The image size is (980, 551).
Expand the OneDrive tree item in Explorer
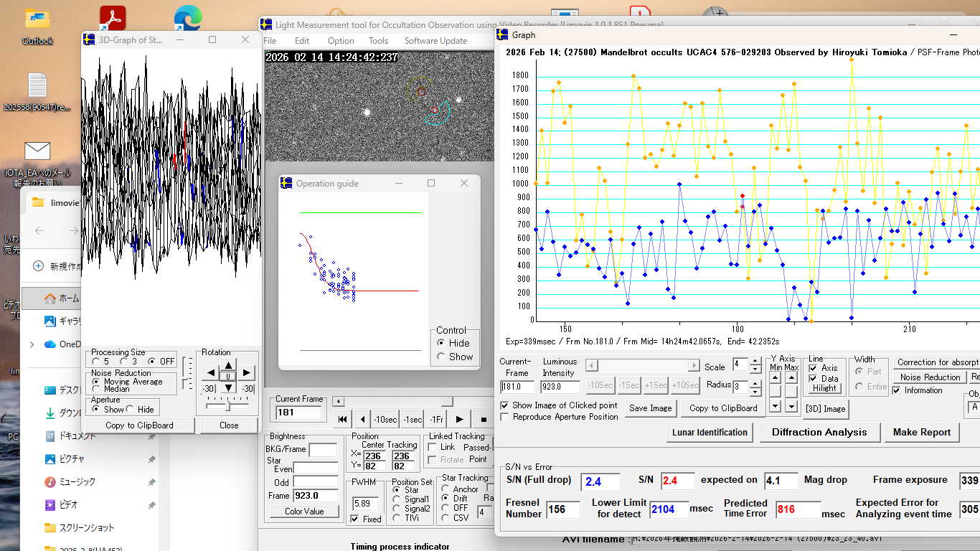tap(32, 344)
